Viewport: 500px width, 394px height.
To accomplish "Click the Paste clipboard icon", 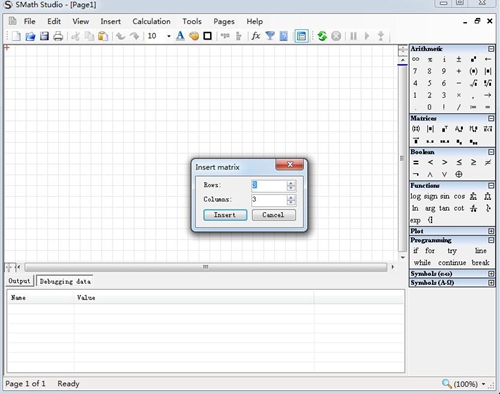I will tap(103, 36).
